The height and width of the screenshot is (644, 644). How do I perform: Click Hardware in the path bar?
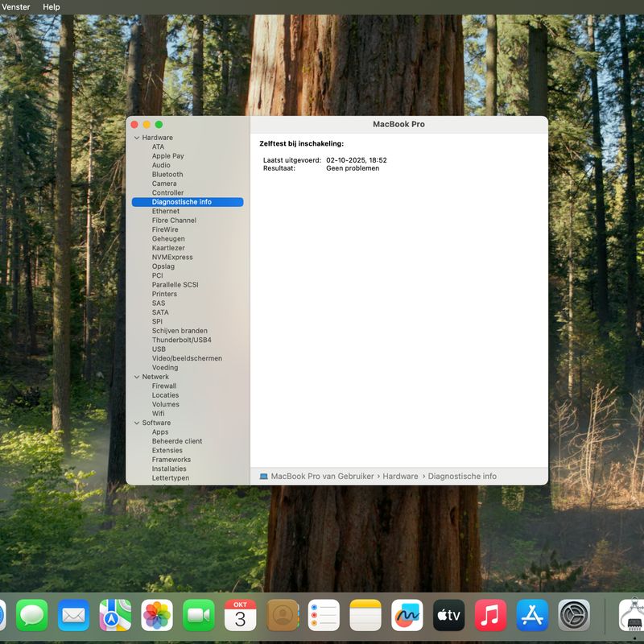400,477
